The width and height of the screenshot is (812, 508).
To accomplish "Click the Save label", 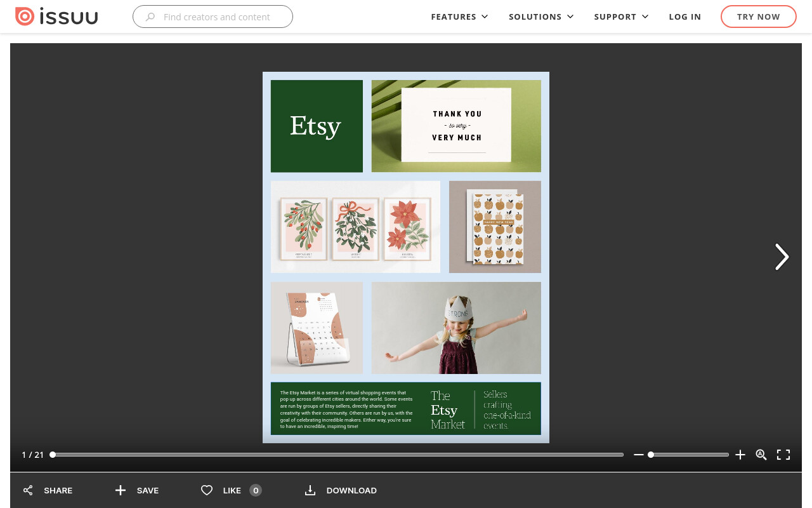I will [x=148, y=490].
